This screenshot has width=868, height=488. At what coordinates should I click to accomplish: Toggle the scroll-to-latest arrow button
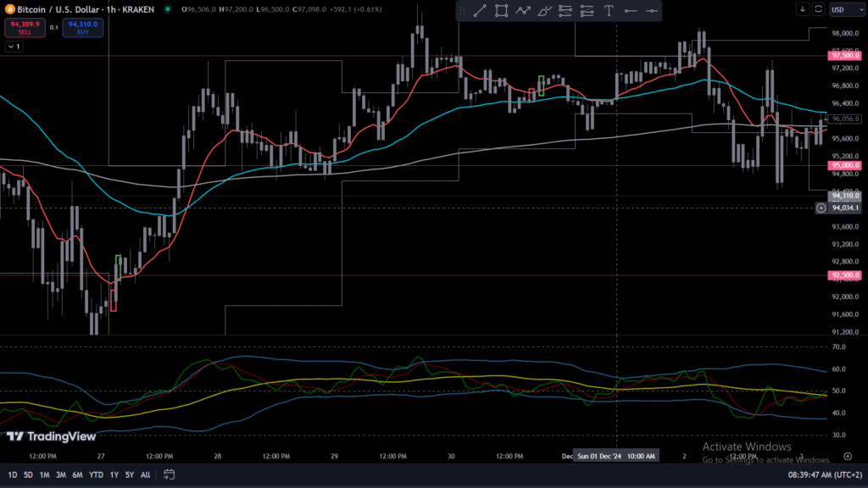802,9
